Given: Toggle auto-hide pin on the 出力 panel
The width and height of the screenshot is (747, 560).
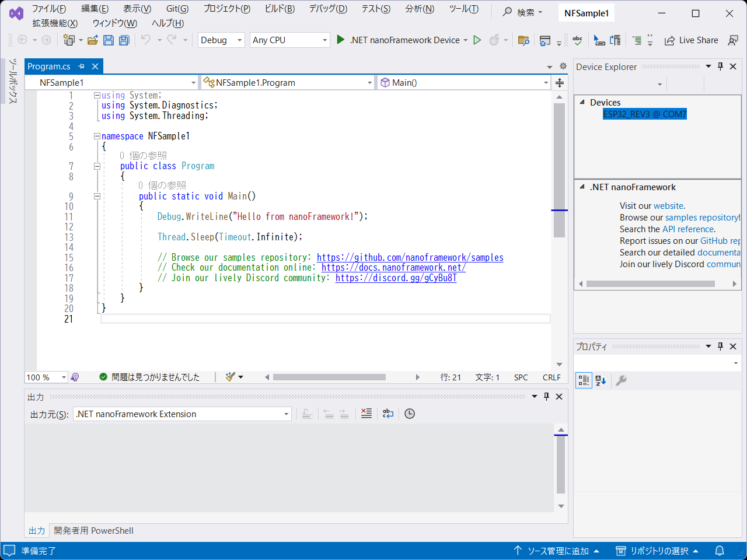Looking at the screenshot, I should [547, 397].
